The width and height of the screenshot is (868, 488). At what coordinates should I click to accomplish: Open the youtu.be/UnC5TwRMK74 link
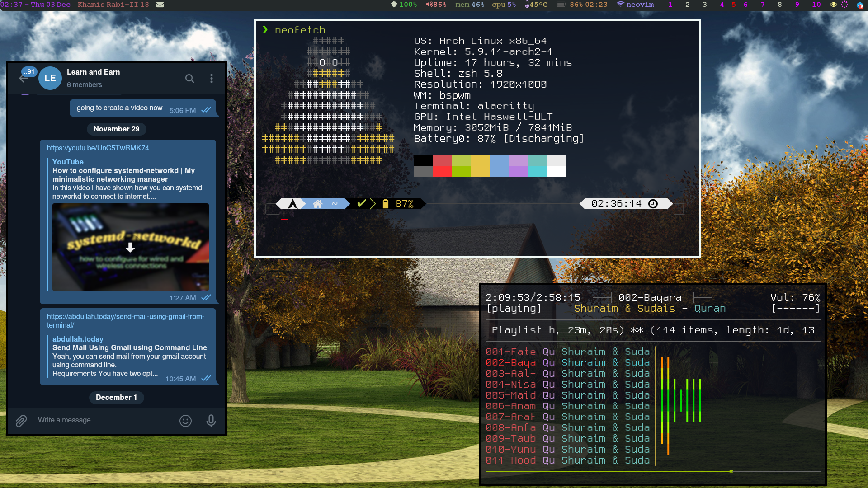(x=98, y=148)
